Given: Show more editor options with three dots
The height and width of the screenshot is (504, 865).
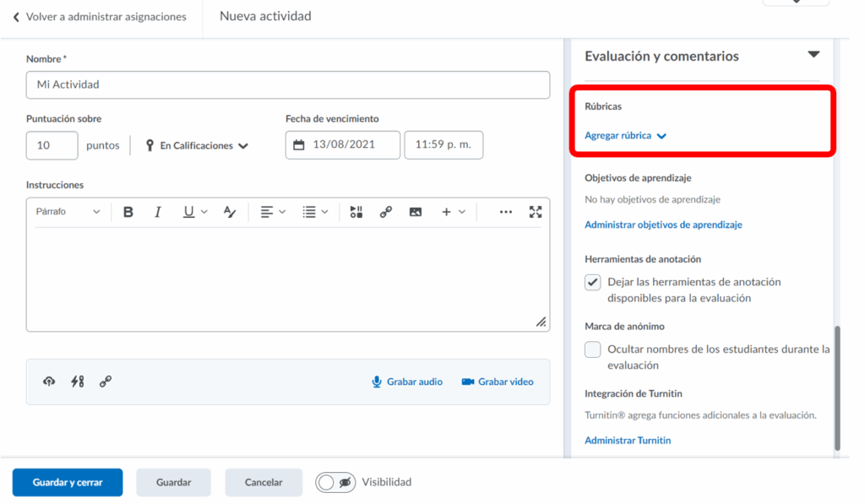Looking at the screenshot, I should (x=505, y=212).
